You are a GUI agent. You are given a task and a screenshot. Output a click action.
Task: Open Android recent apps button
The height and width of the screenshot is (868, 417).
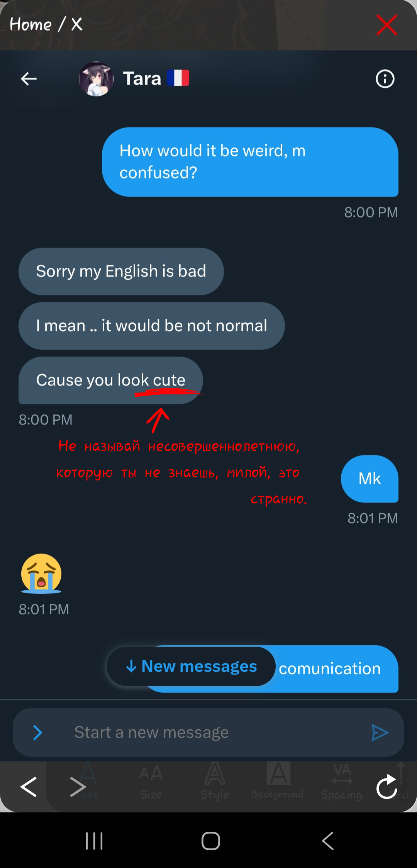coord(94,841)
